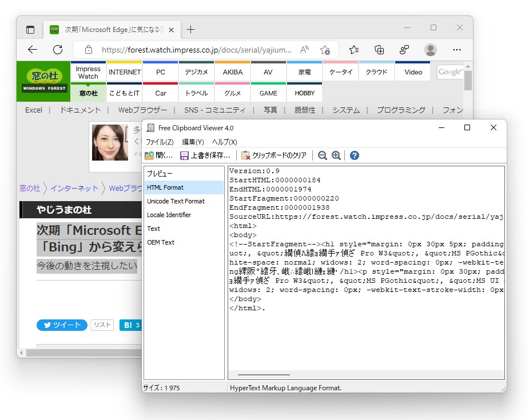The image size is (529, 420).
Task: Click インターネット breadcrumb link
Action: (x=74, y=188)
